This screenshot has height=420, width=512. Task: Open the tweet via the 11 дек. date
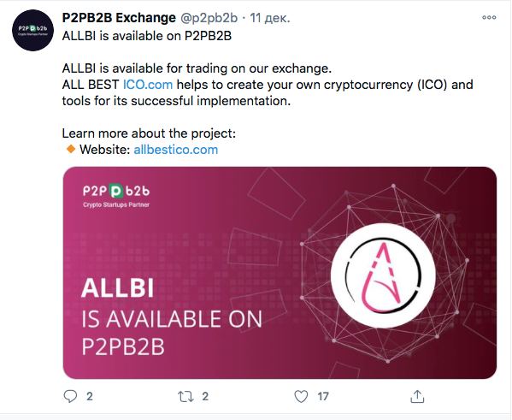270,18
